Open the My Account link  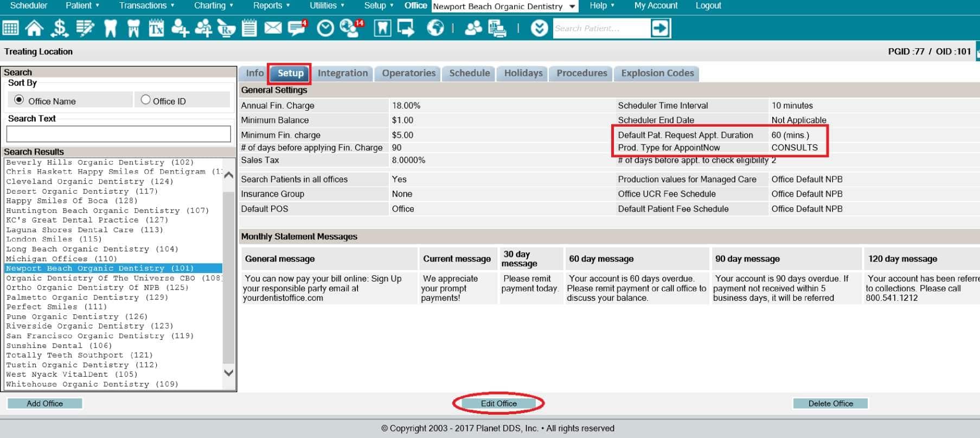coord(656,5)
